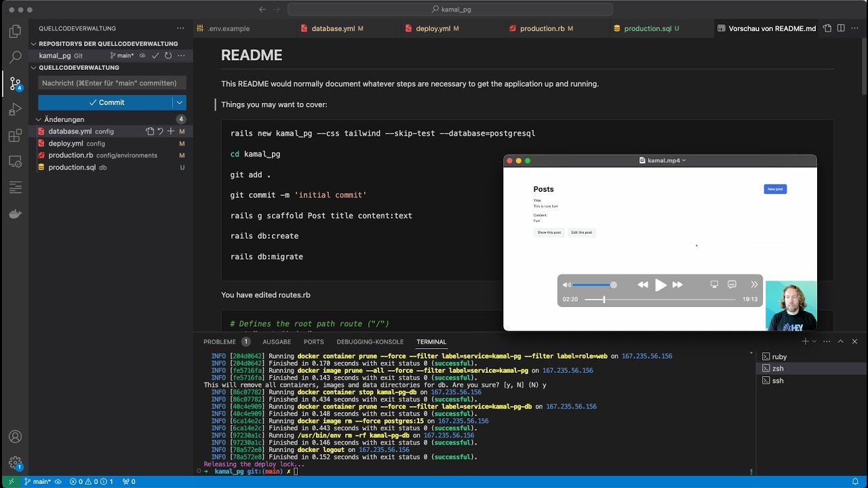This screenshot has height=488, width=868.
Task: Mute the kamal.mp4 video audio
Action: coord(567,285)
